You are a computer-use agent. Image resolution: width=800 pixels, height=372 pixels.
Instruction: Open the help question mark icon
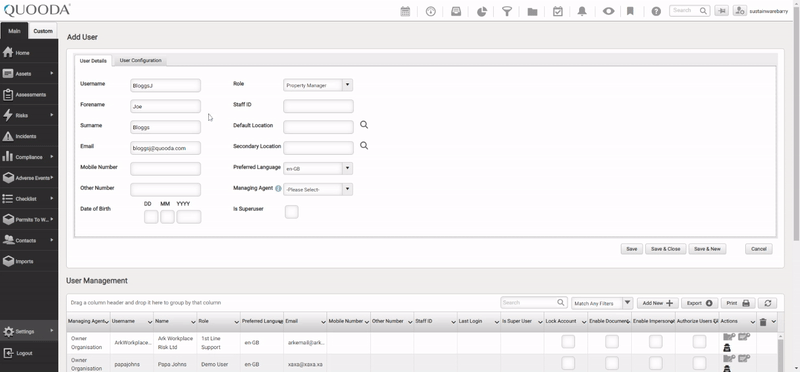(656, 11)
